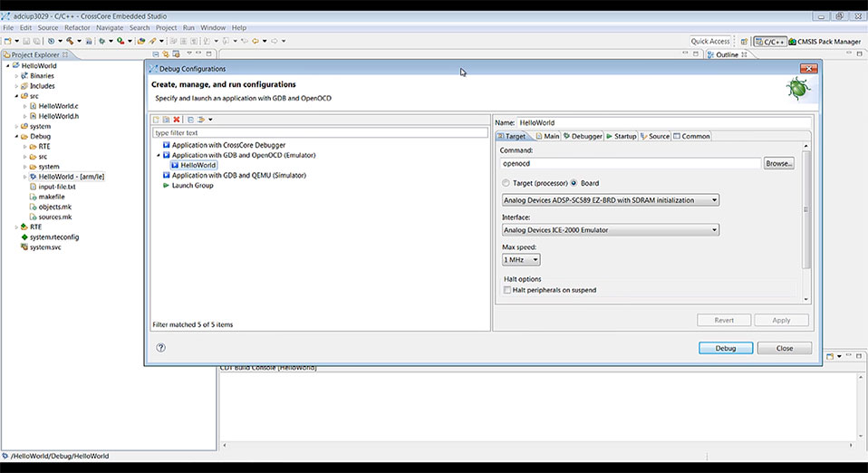This screenshot has height=473, width=868.
Task: Delete the selected launch configuration using the red X
Action: click(177, 120)
